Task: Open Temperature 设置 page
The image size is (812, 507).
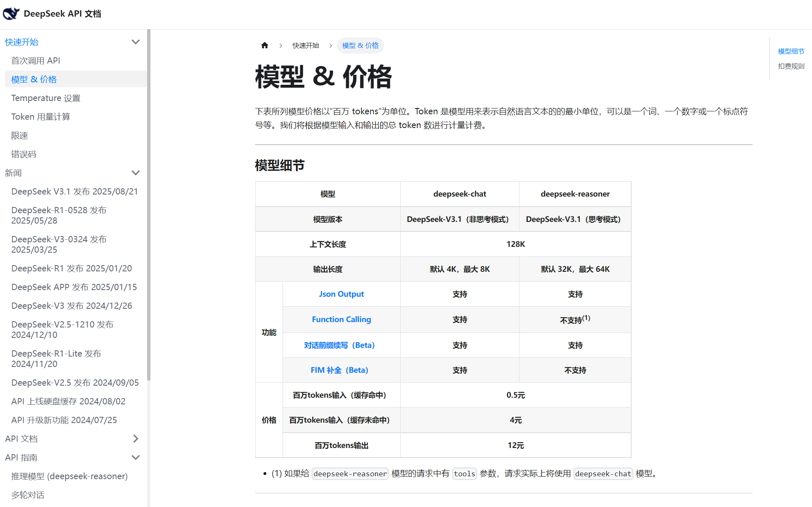Action: tap(46, 98)
